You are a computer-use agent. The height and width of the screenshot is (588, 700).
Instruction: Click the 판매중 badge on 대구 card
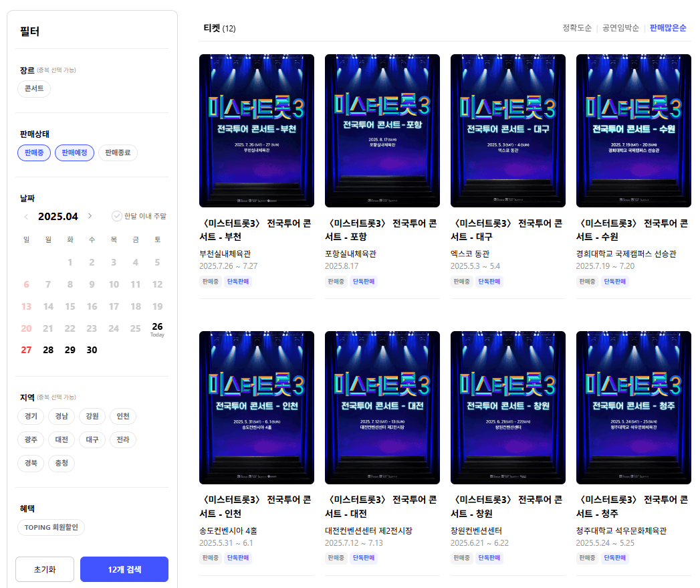(461, 282)
